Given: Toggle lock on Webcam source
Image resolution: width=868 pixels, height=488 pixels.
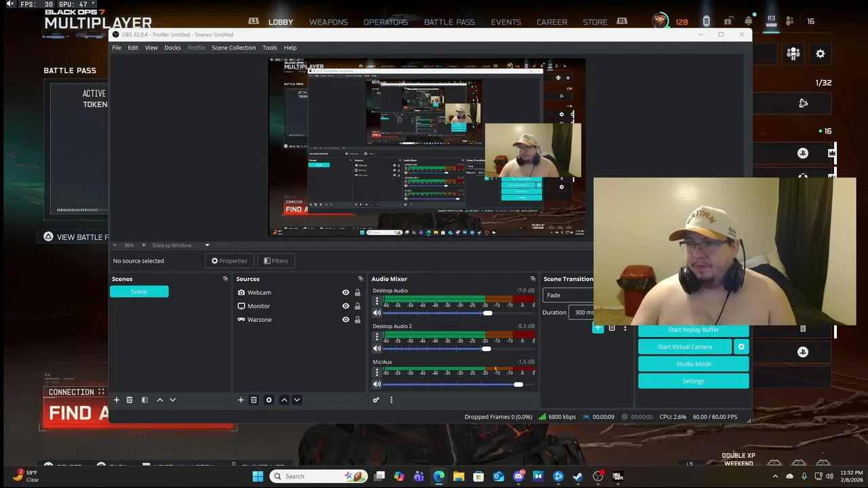Looking at the screenshot, I should click(357, 293).
